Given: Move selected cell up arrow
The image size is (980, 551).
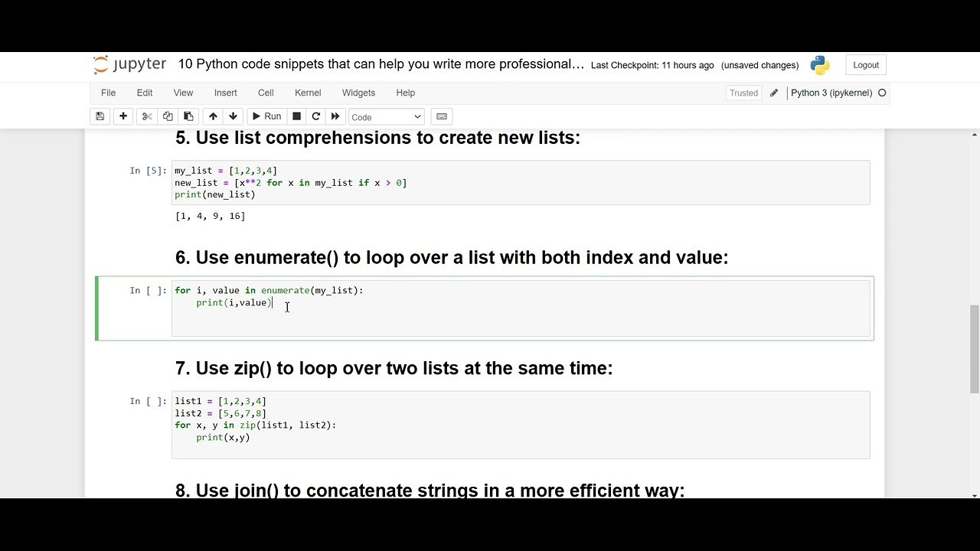Looking at the screenshot, I should pyautogui.click(x=213, y=116).
